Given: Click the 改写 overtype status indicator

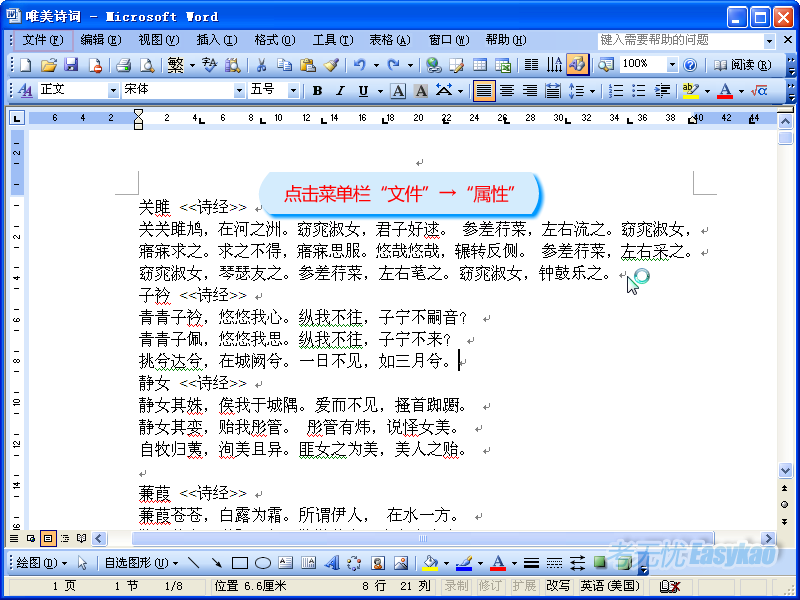Looking at the screenshot, I should 558,586.
